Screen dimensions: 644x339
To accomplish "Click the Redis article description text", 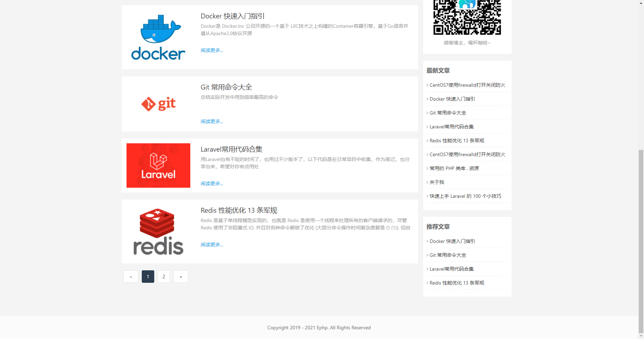I will click(x=305, y=224).
